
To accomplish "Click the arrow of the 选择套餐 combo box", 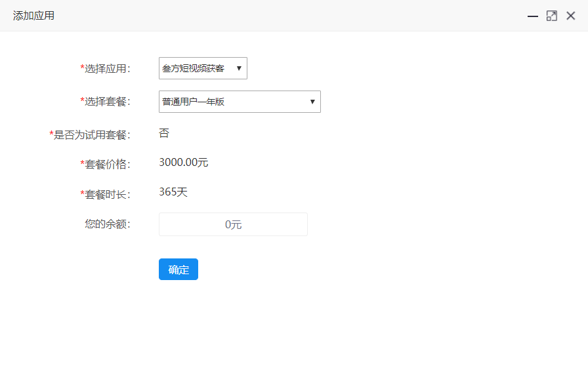I will click(x=312, y=102).
